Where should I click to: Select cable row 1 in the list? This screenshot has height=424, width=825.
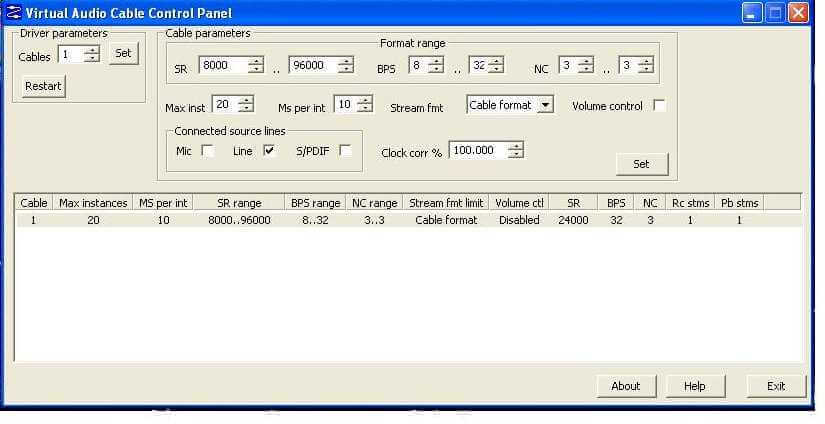pyautogui.click(x=408, y=220)
